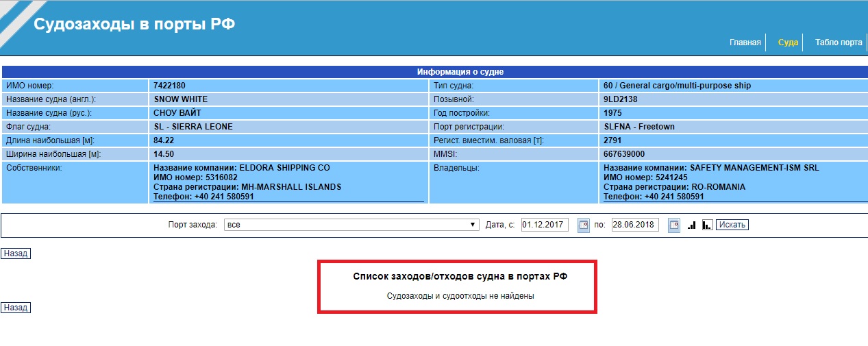Image resolution: width=868 pixels, height=346 pixels.
Task: Click the upper 'Назад' button
Action: pos(16,254)
